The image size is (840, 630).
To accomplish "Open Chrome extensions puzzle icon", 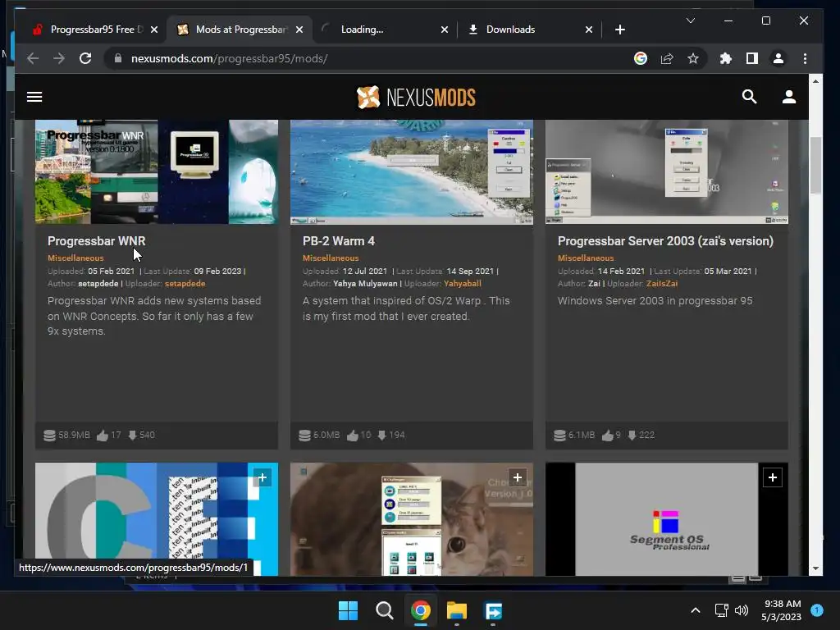I will pyautogui.click(x=725, y=58).
